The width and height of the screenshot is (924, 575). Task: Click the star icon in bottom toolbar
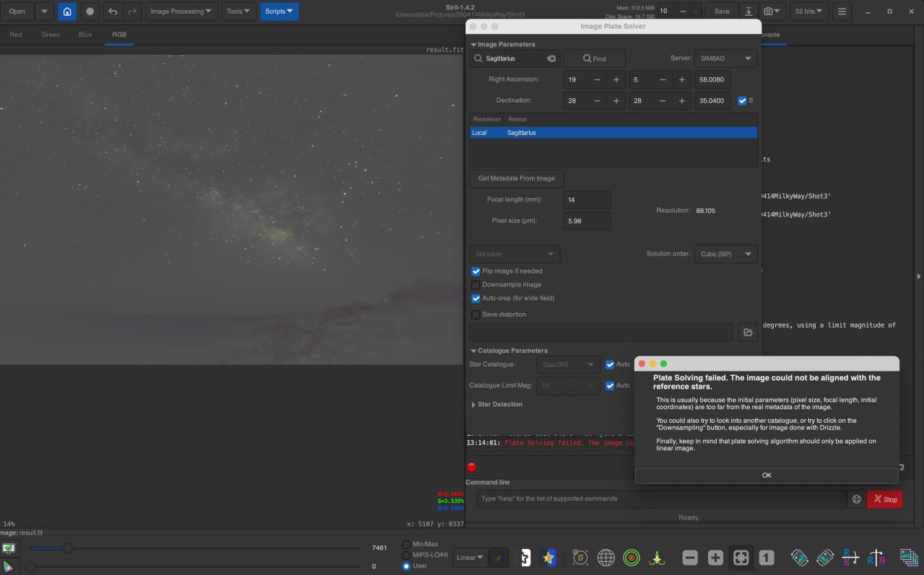point(549,557)
